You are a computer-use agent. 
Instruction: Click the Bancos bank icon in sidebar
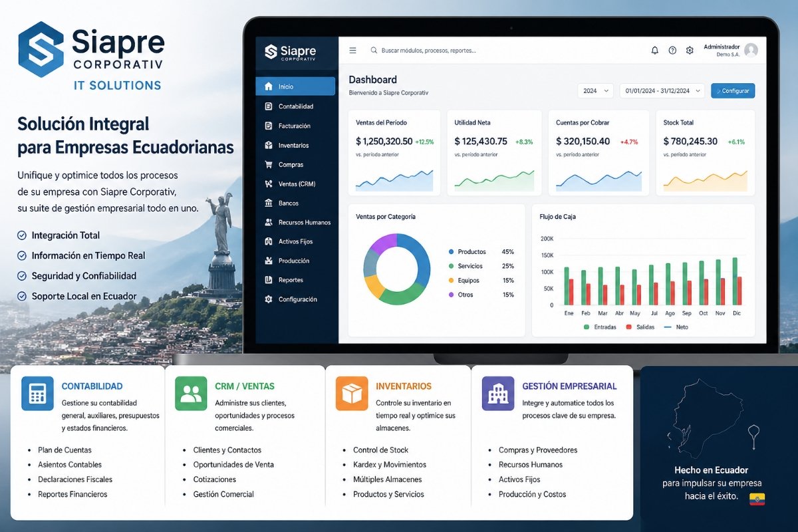[269, 203]
